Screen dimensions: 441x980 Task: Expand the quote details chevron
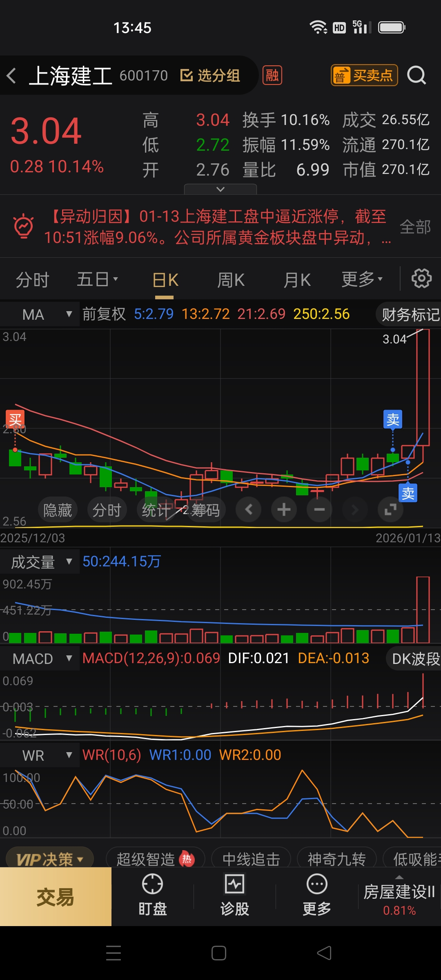point(220,189)
